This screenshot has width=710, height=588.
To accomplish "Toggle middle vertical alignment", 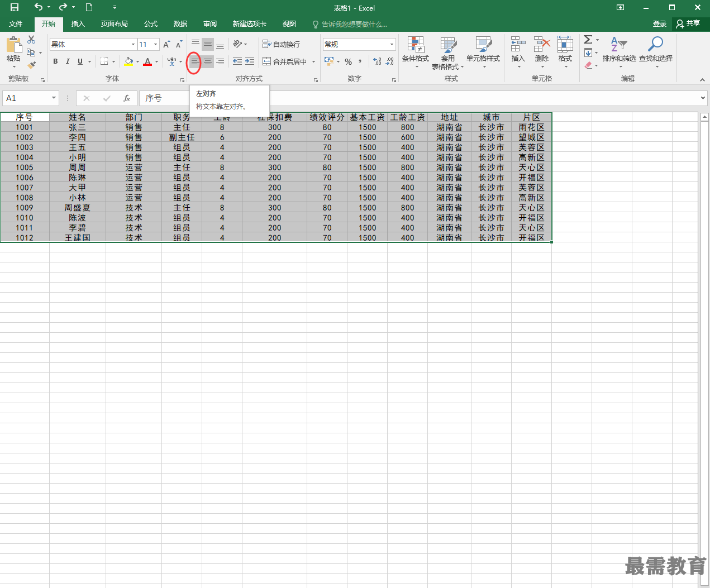I will 208,44.
